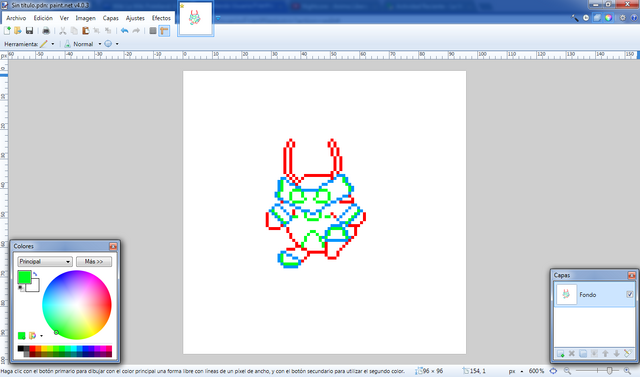This screenshot has height=377, width=640.
Task: Open the Ver menu
Action: point(64,18)
